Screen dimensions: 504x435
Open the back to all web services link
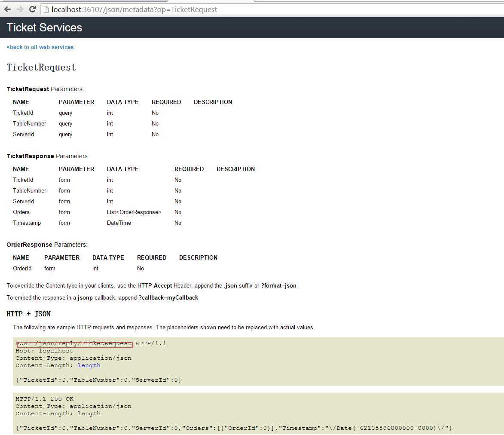[x=40, y=47]
